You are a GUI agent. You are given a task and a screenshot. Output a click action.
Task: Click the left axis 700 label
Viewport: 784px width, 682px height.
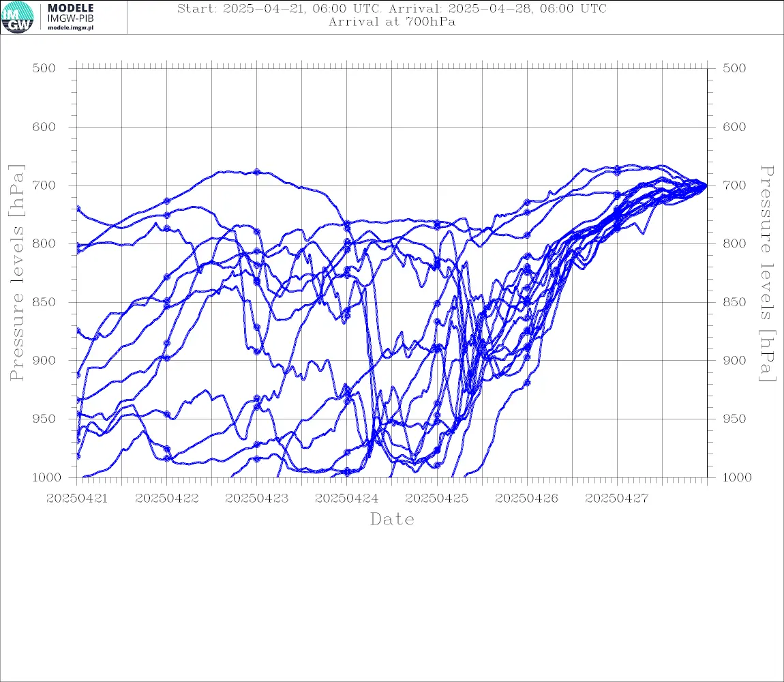click(44, 185)
